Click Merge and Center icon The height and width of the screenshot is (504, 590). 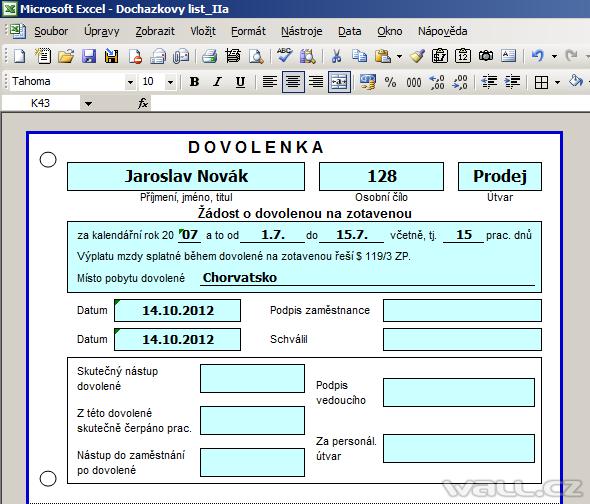click(339, 82)
